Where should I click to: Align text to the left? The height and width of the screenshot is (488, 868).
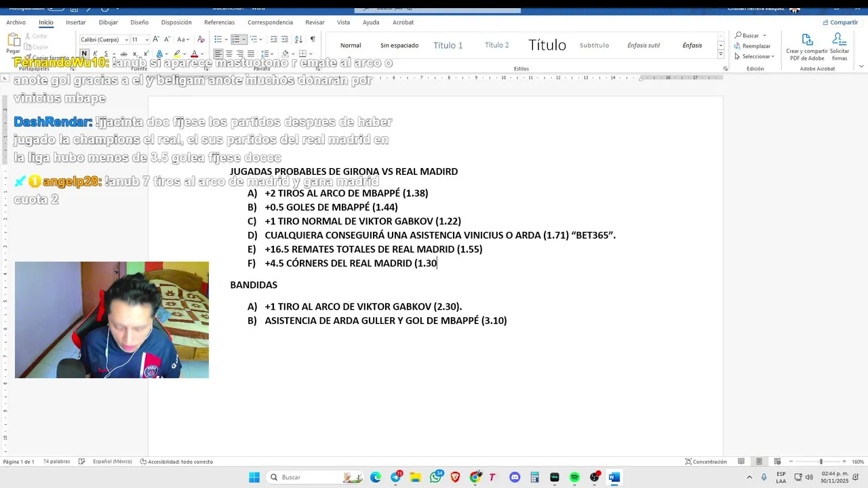tap(218, 54)
